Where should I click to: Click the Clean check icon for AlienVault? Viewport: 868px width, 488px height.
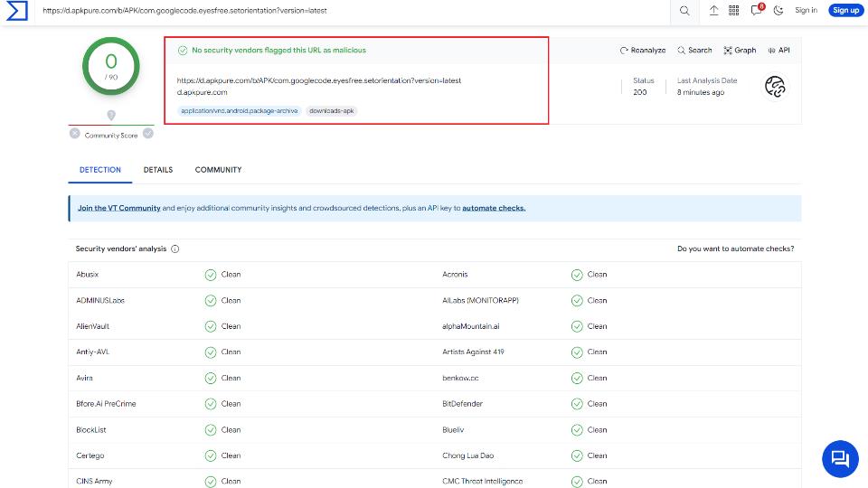tap(211, 326)
